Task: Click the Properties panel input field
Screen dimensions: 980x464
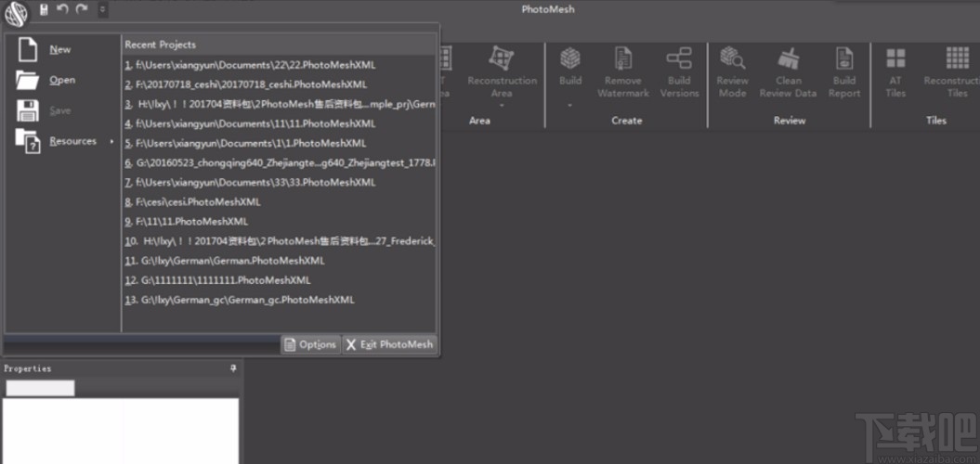Action: (40, 388)
